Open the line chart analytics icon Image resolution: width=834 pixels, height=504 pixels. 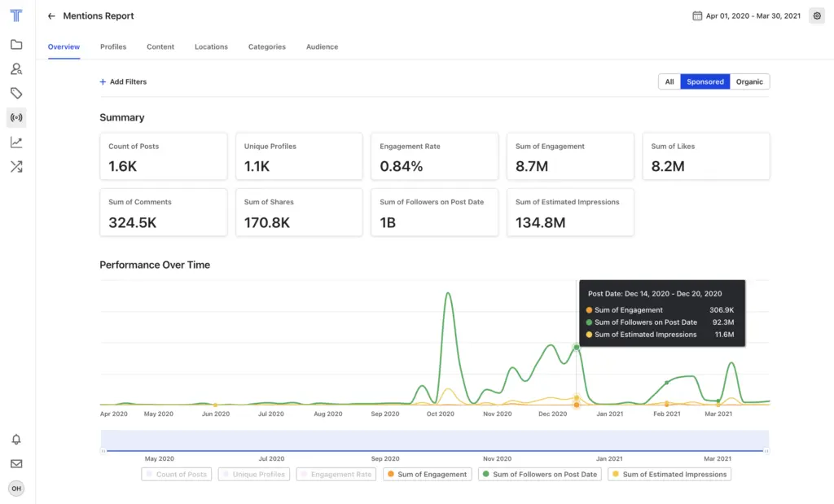pyautogui.click(x=16, y=142)
